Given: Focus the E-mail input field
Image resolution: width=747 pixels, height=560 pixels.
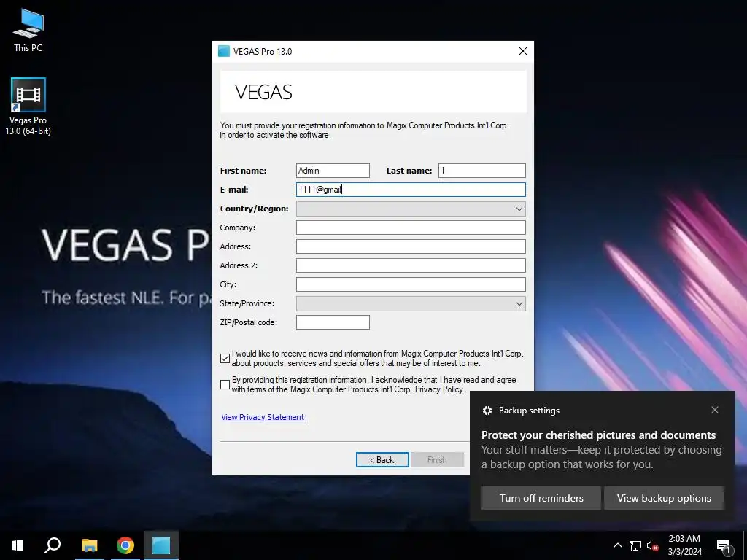Looking at the screenshot, I should pyautogui.click(x=411, y=190).
